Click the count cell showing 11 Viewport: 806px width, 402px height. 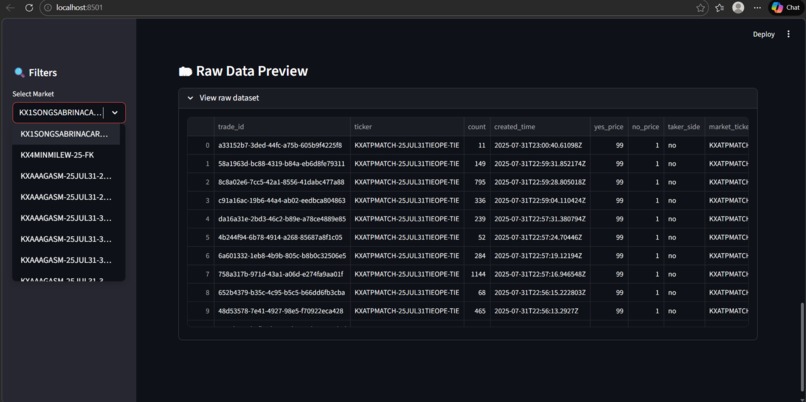click(477, 145)
